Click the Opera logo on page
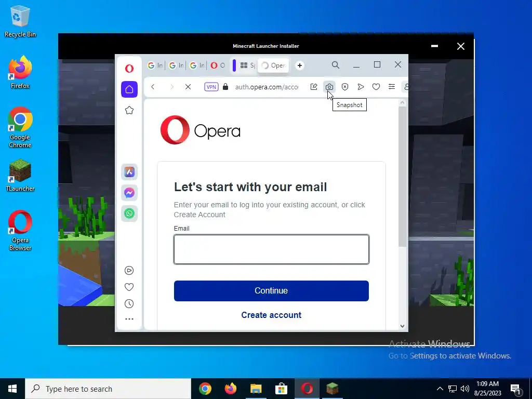 tap(200, 130)
